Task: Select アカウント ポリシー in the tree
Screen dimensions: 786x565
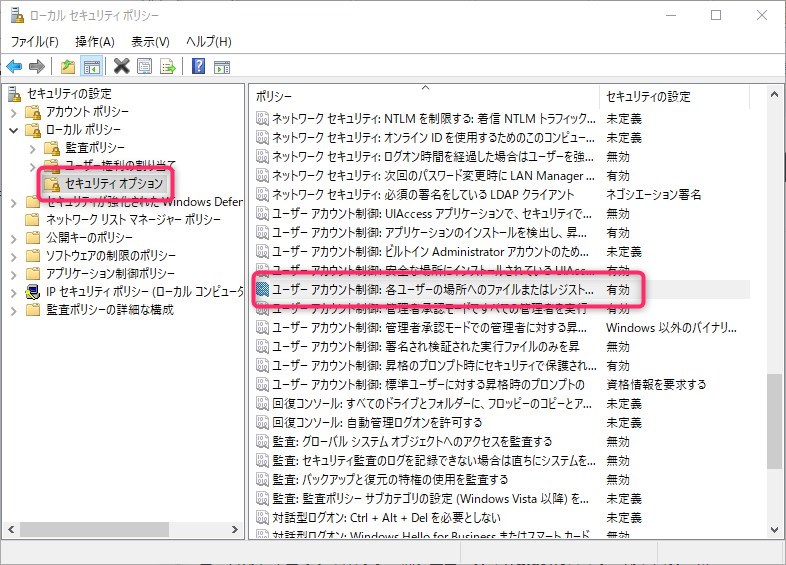Action: click(87, 111)
